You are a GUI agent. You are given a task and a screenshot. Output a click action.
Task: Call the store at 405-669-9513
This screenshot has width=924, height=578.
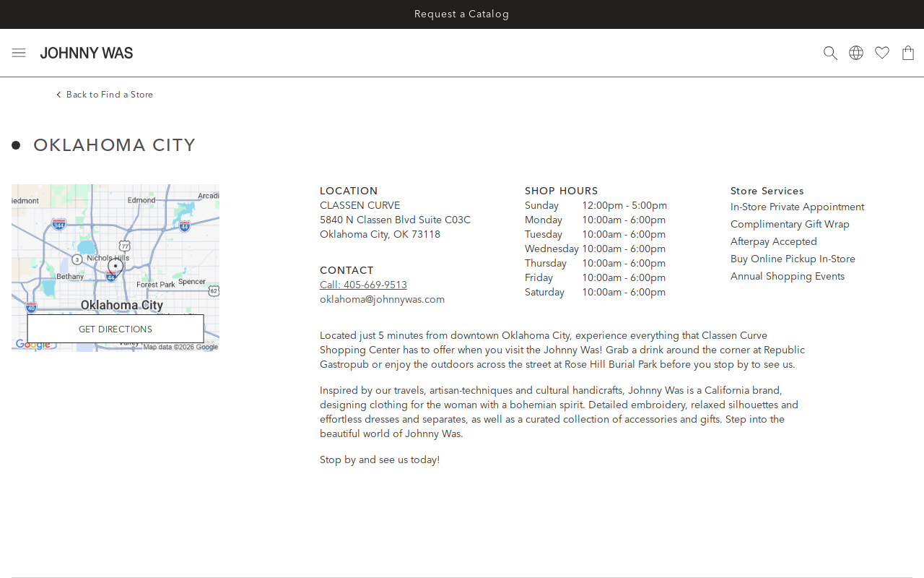point(363,285)
